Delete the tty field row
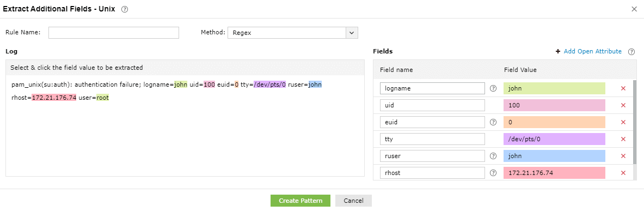The image size is (644, 211). pyautogui.click(x=623, y=139)
